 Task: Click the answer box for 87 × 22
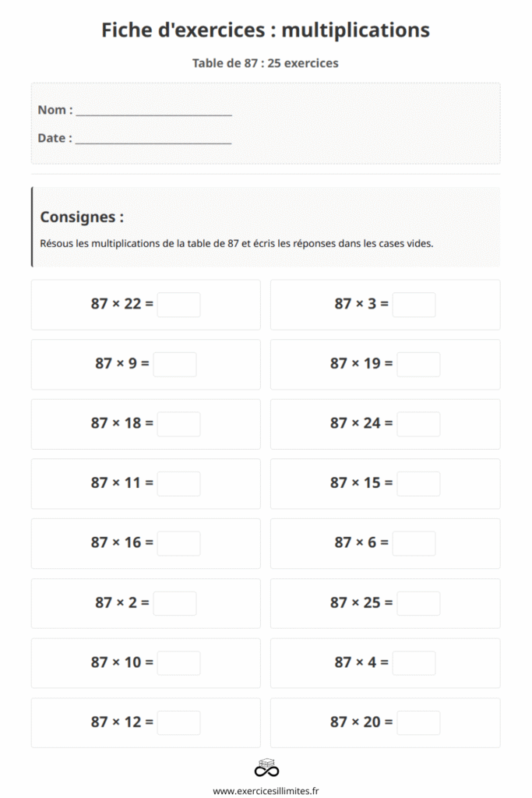tap(178, 305)
